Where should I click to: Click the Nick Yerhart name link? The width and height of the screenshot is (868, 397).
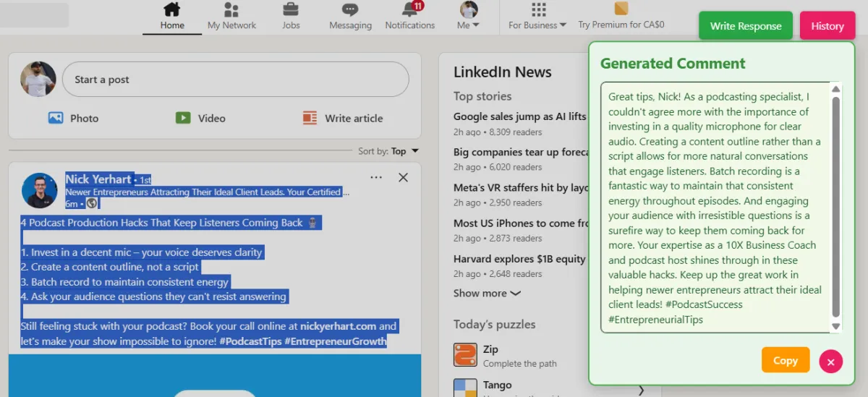[x=98, y=179]
